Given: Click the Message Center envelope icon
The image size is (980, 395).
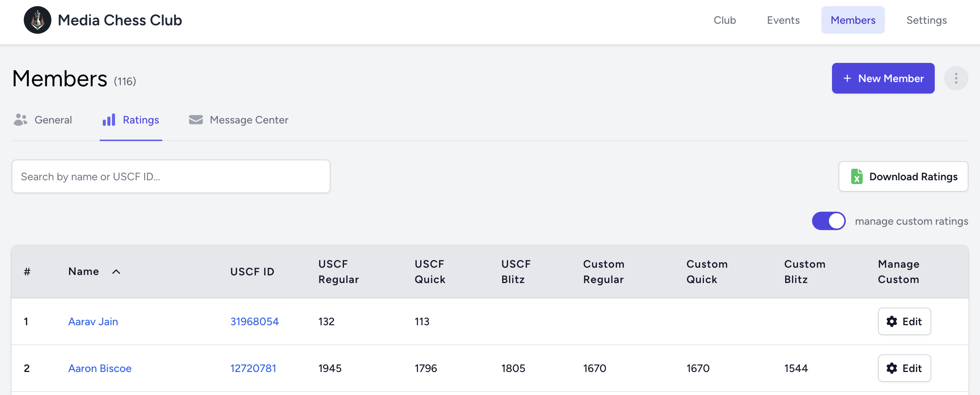Looking at the screenshot, I should pyautogui.click(x=196, y=120).
